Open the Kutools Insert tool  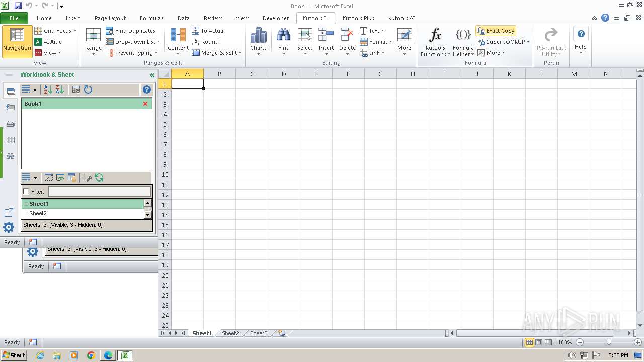(326, 41)
